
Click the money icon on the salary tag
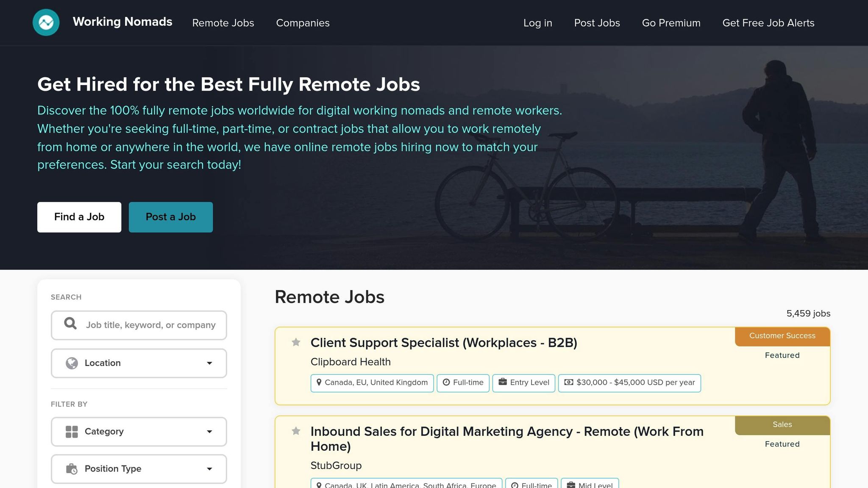(569, 383)
